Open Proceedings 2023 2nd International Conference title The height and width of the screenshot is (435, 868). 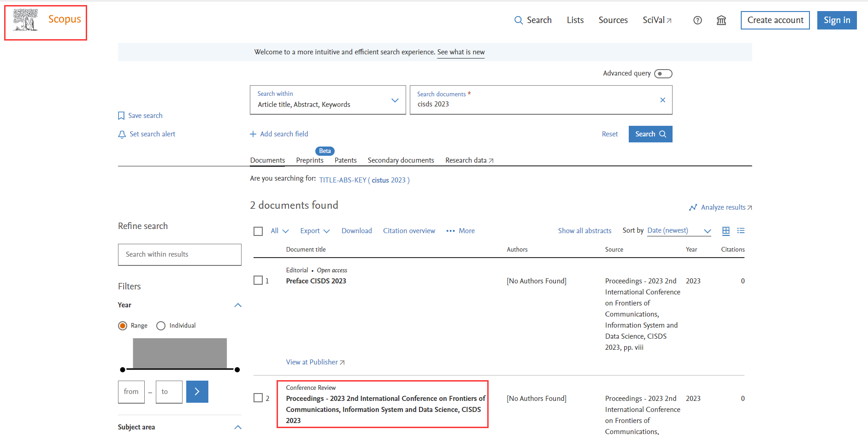[x=385, y=410]
